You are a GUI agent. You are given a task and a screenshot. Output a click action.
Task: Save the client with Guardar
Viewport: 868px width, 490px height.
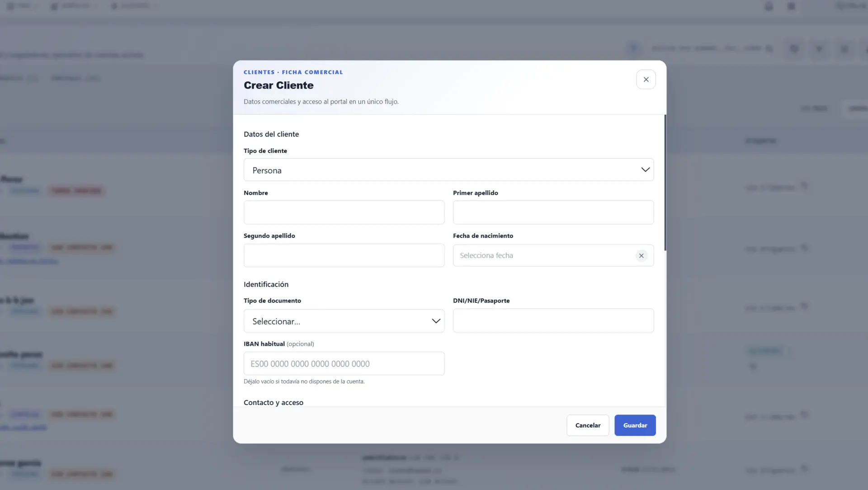pyautogui.click(x=635, y=425)
